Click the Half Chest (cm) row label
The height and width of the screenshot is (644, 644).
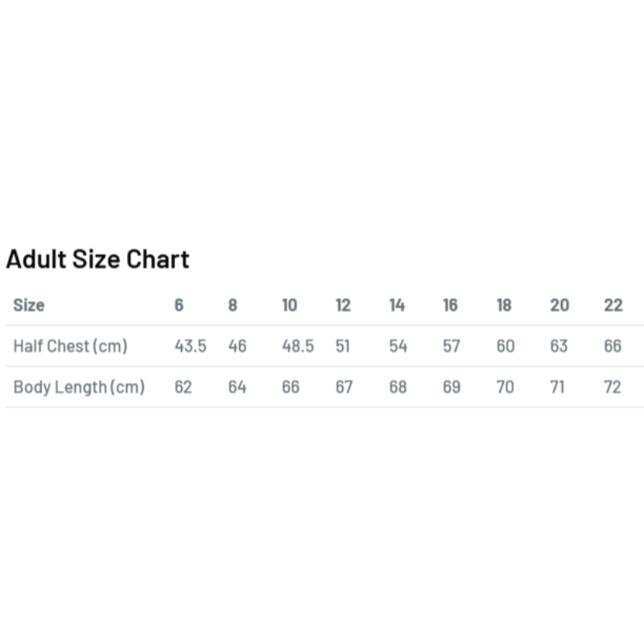pyautogui.click(x=71, y=346)
